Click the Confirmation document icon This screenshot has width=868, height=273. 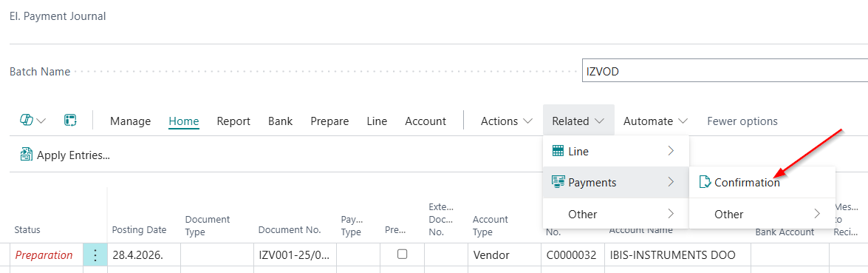coord(705,182)
